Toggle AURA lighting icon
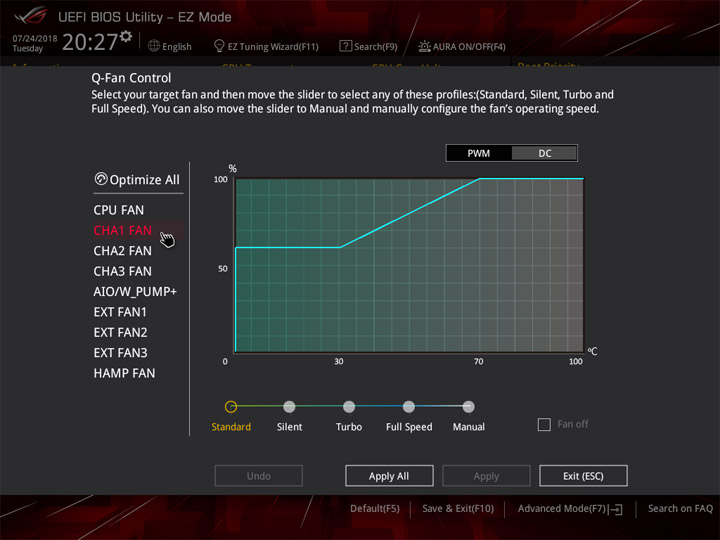720x540 pixels. (x=424, y=46)
